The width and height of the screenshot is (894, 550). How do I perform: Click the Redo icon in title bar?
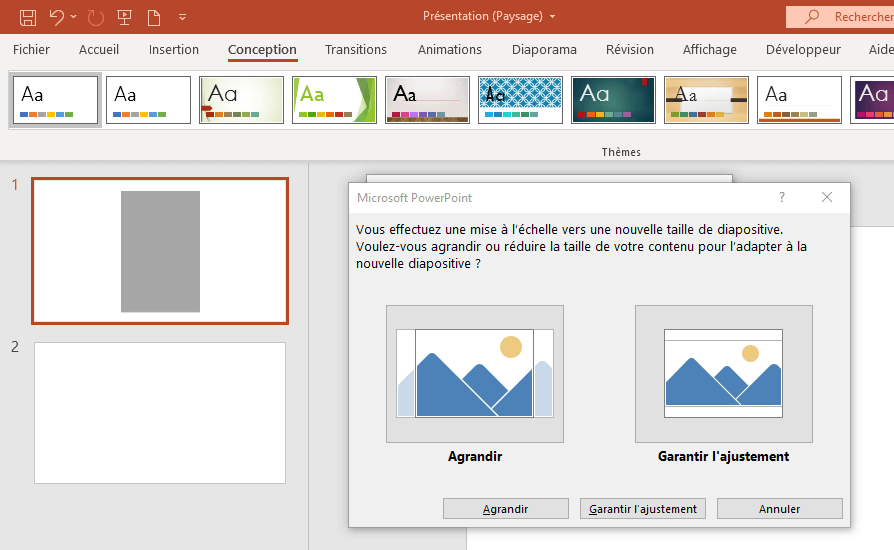click(96, 17)
